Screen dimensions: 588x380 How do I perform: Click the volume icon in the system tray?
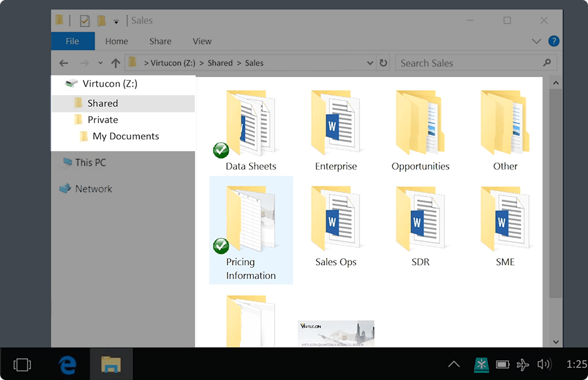pos(544,364)
